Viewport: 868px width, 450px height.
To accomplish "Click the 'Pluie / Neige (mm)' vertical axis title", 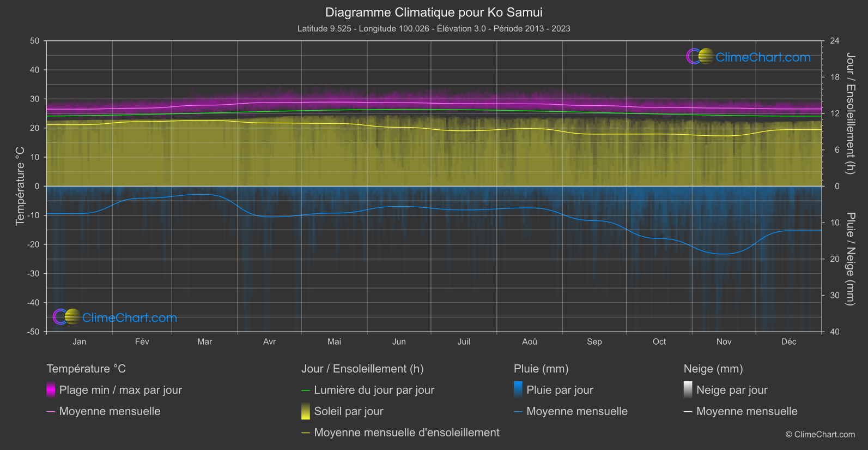I will point(850,259).
